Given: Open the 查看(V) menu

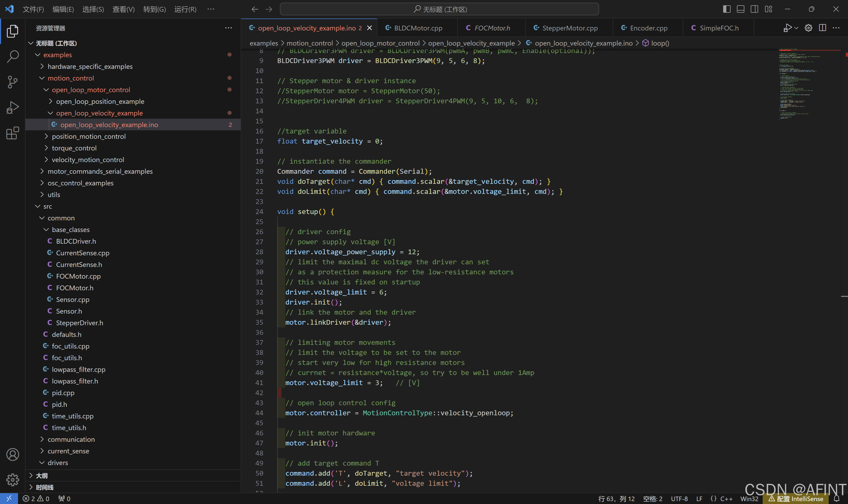Looking at the screenshot, I should click(x=124, y=9).
